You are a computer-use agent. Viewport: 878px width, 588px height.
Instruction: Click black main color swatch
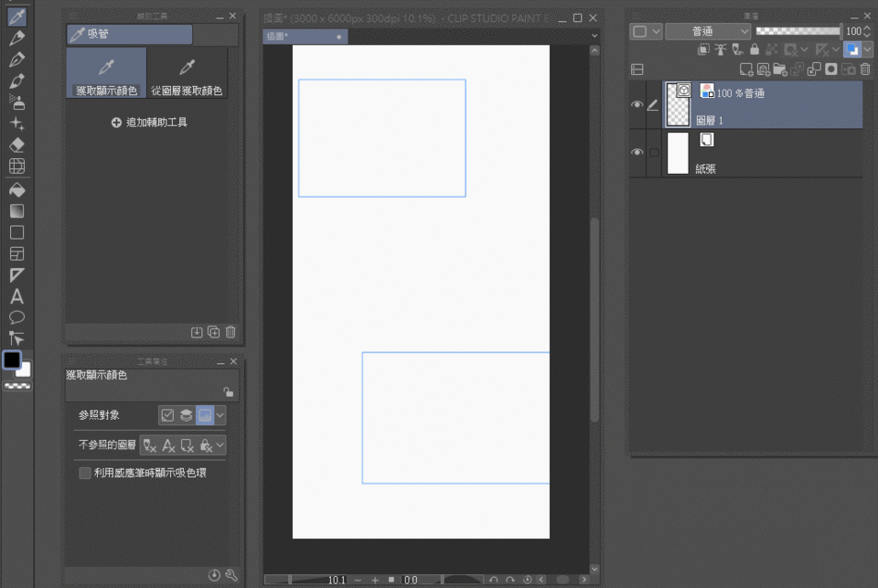[12, 359]
